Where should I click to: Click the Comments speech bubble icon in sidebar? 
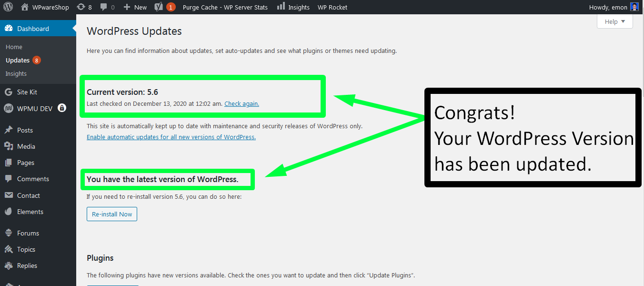9,179
